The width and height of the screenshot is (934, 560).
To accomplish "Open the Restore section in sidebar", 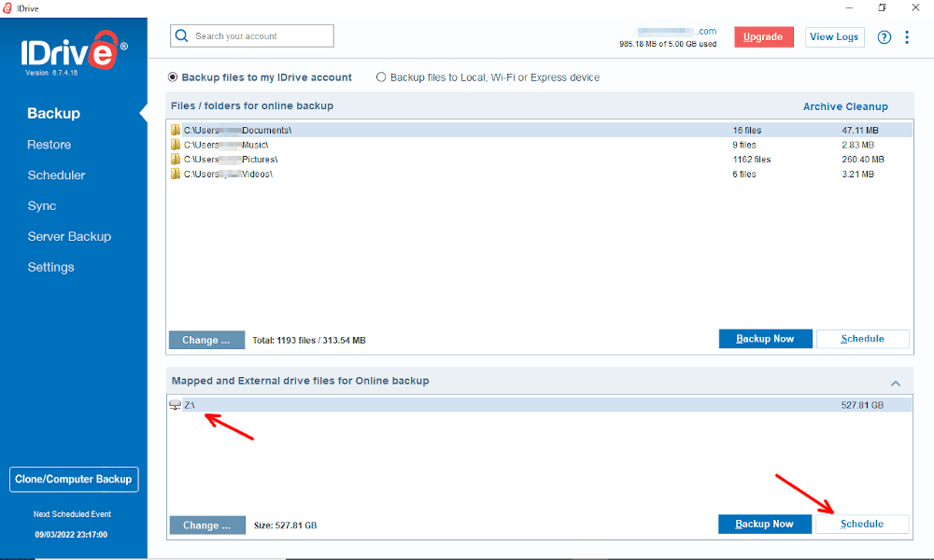I will click(49, 145).
